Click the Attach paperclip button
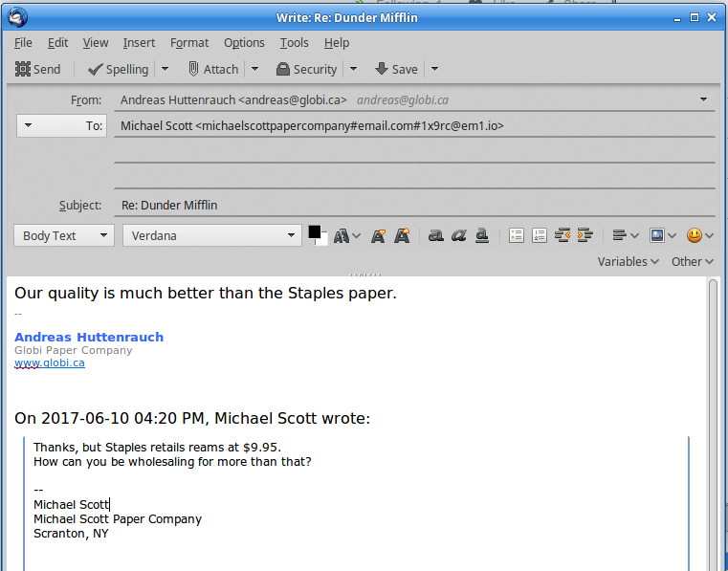728x571 pixels. 213,69
